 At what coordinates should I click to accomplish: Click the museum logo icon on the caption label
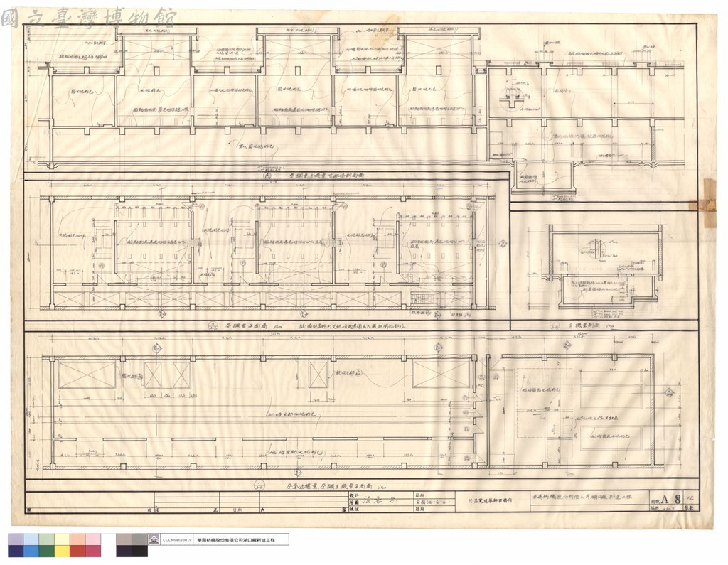click(x=154, y=540)
